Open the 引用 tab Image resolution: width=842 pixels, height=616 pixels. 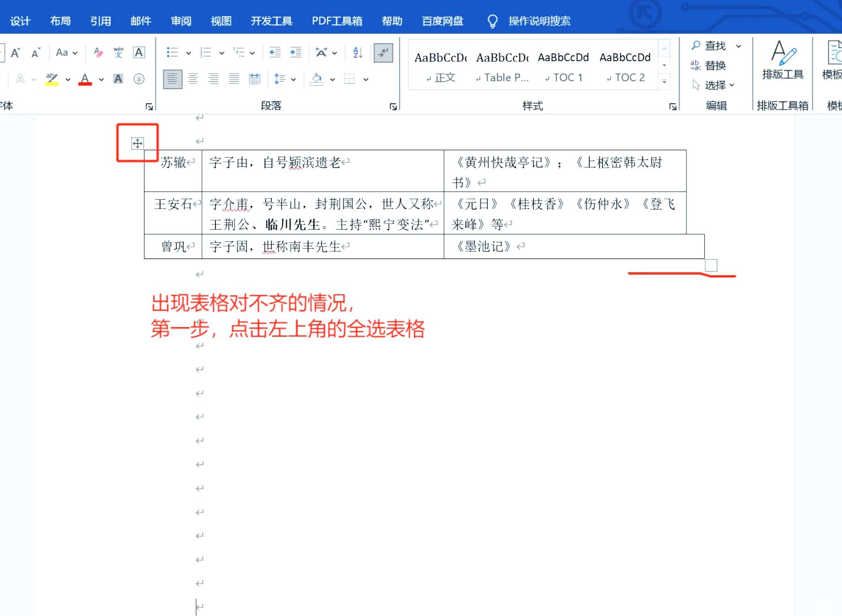pos(101,21)
